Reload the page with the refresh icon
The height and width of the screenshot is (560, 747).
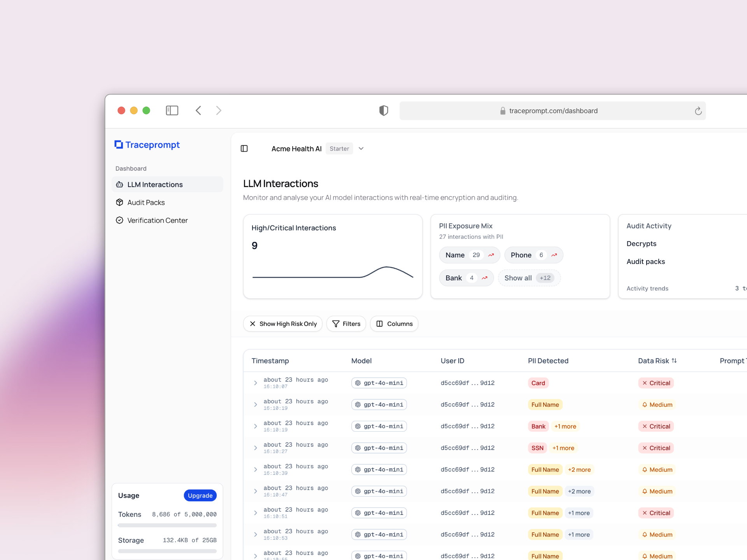698,111
